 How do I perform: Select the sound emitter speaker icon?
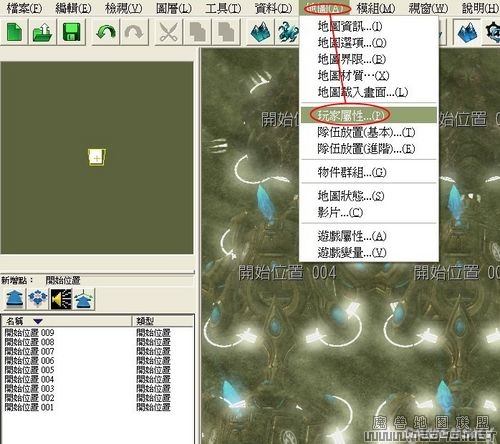pos(61,299)
